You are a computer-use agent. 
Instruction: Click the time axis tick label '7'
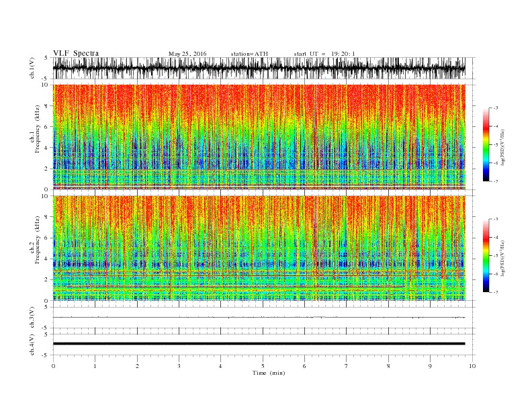point(347,366)
